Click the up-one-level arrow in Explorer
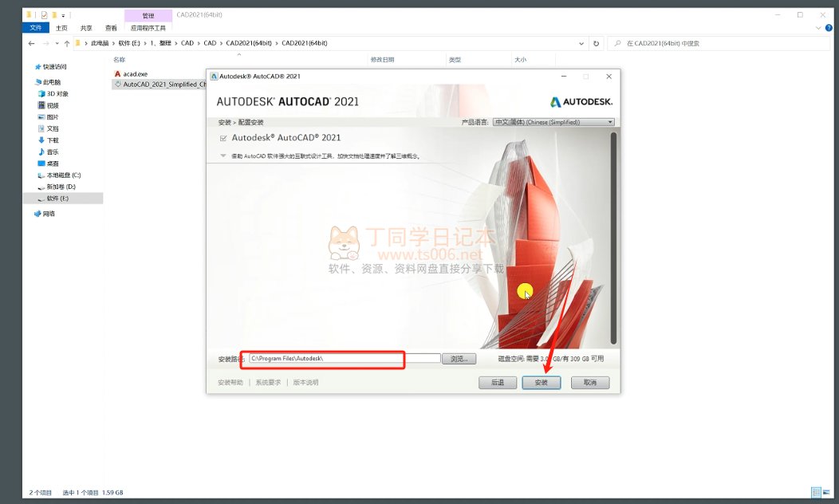 (x=67, y=43)
